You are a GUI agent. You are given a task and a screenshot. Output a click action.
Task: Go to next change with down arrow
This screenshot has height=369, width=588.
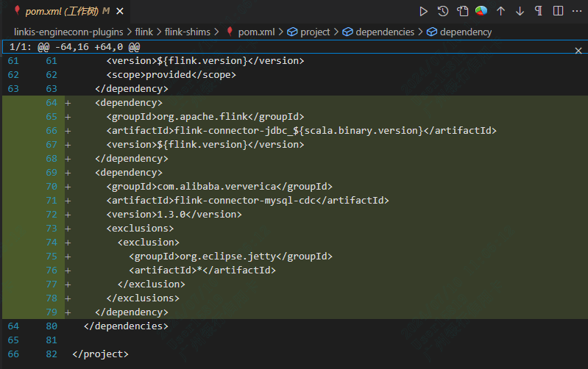coord(520,11)
